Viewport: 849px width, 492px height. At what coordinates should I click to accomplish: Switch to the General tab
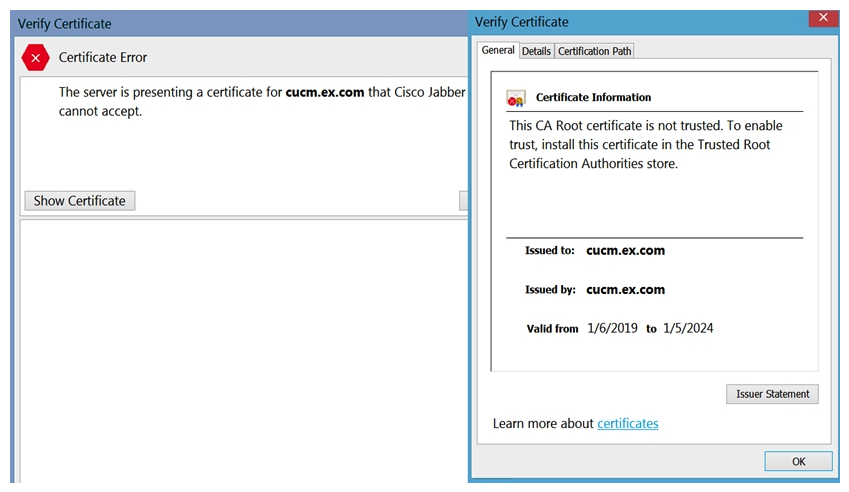tap(498, 50)
